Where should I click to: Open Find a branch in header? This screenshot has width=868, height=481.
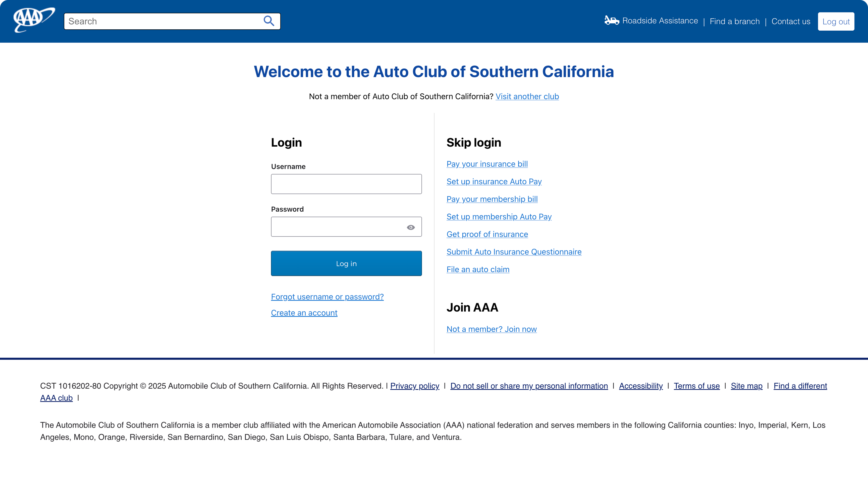pyautogui.click(x=735, y=22)
